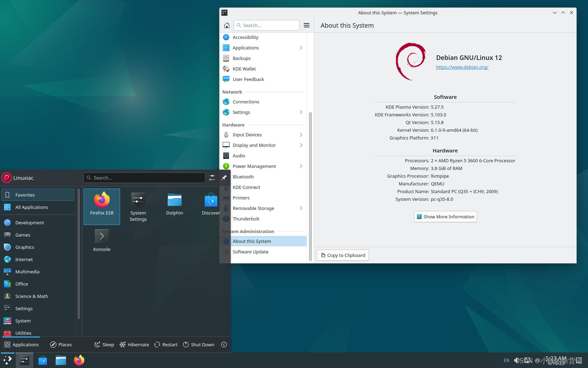The height and width of the screenshot is (368, 588).
Task: Launch Konsole from the favorites grid
Action: (x=101, y=240)
